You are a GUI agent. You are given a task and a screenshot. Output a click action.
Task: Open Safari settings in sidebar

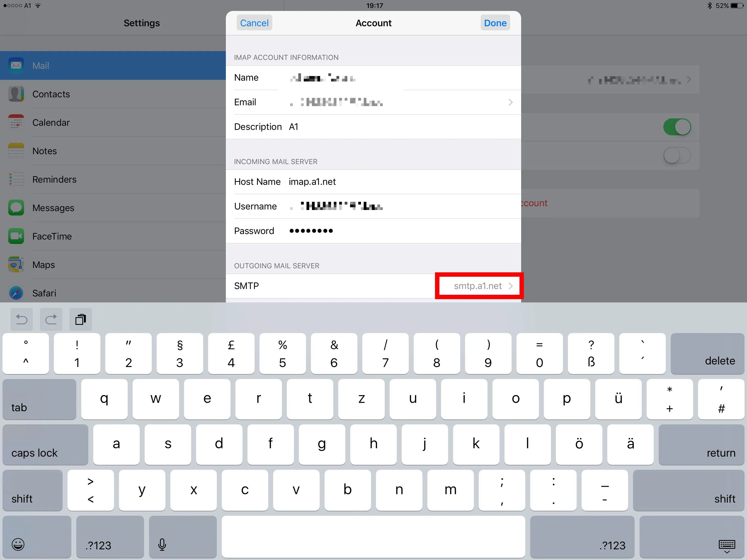click(44, 293)
